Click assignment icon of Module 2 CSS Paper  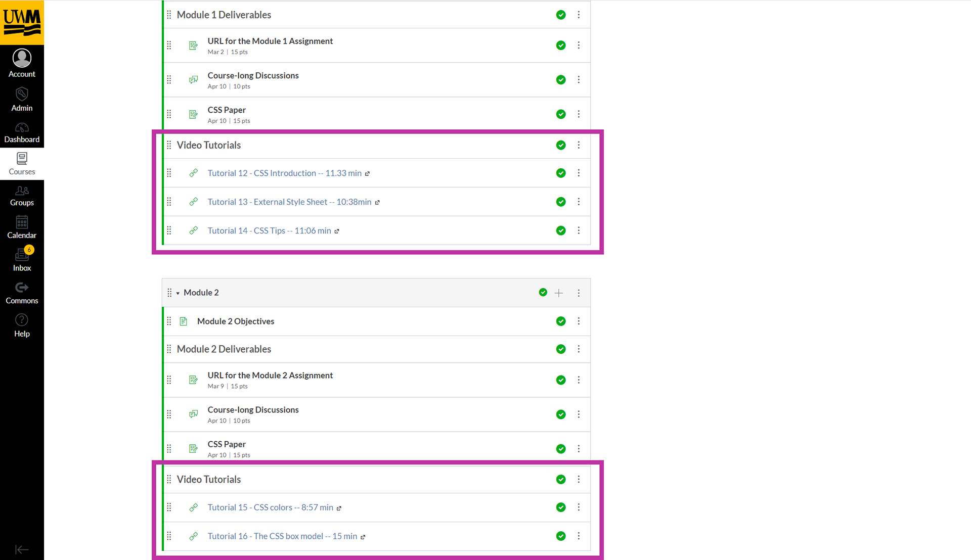[193, 449]
